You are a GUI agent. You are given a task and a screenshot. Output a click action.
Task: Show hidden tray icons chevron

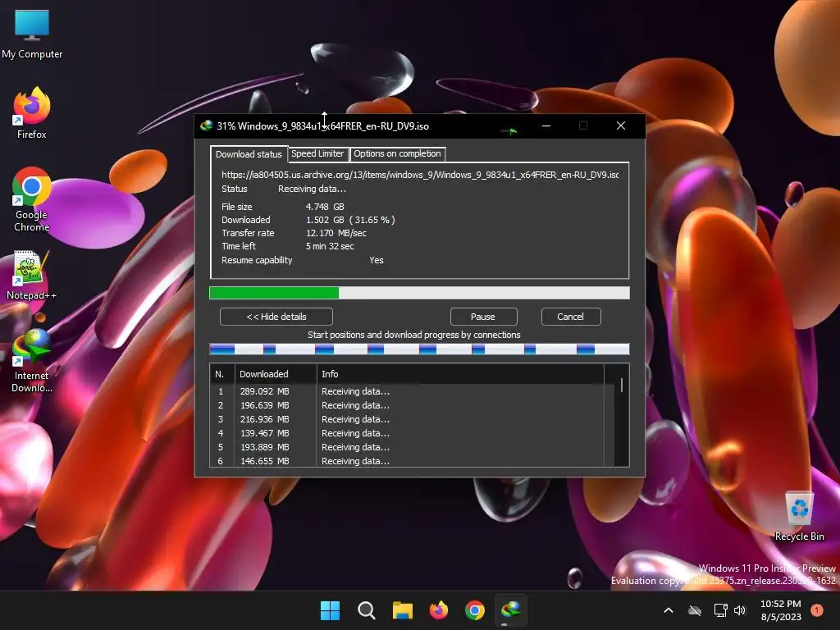pyautogui.click(x=669, y=610)
